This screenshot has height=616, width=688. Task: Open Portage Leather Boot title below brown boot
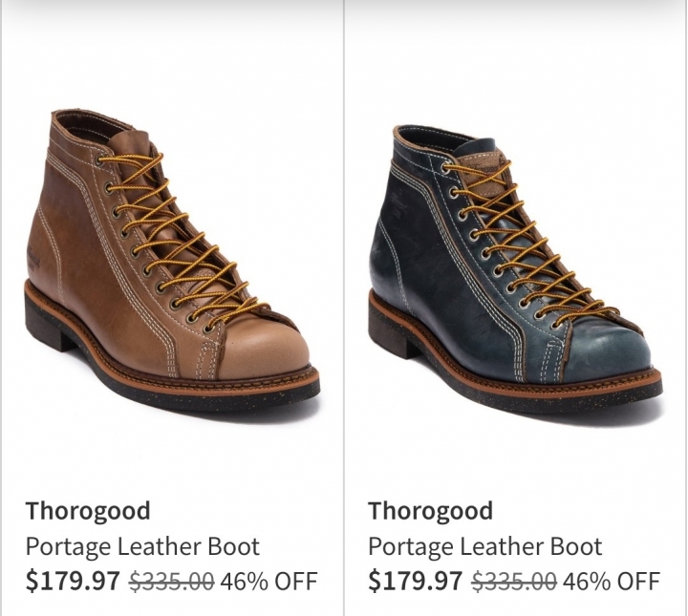coord(142,546)
